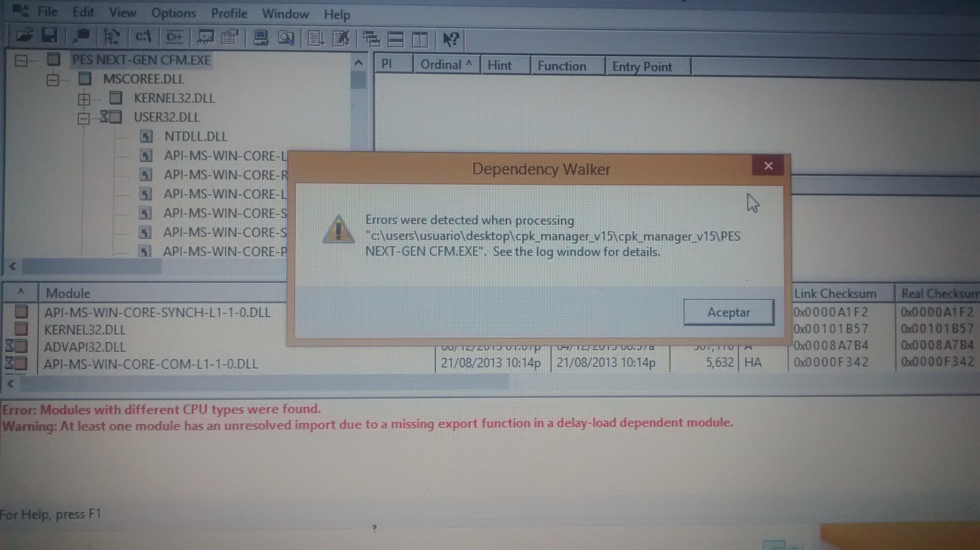980x550 pixels.
Task: Click the Aceptar button in the dialog
Action: click(x=729, y=312)
